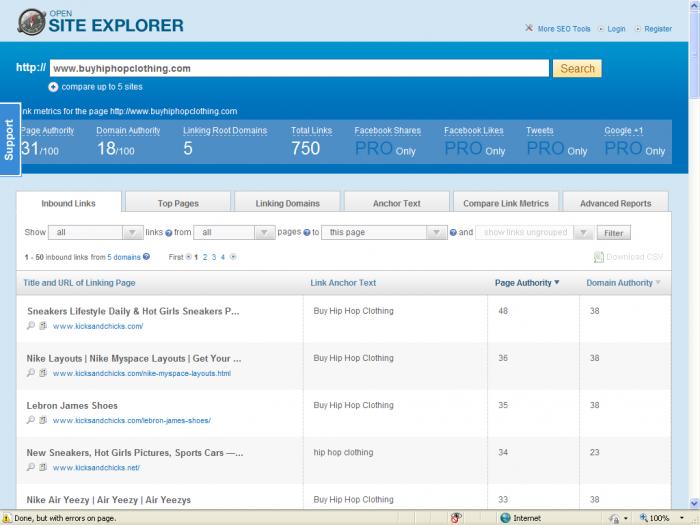Open www.kicksandchicks.com/ link
The height and width of the screenshot is (525, 700).
click(98, 326)
